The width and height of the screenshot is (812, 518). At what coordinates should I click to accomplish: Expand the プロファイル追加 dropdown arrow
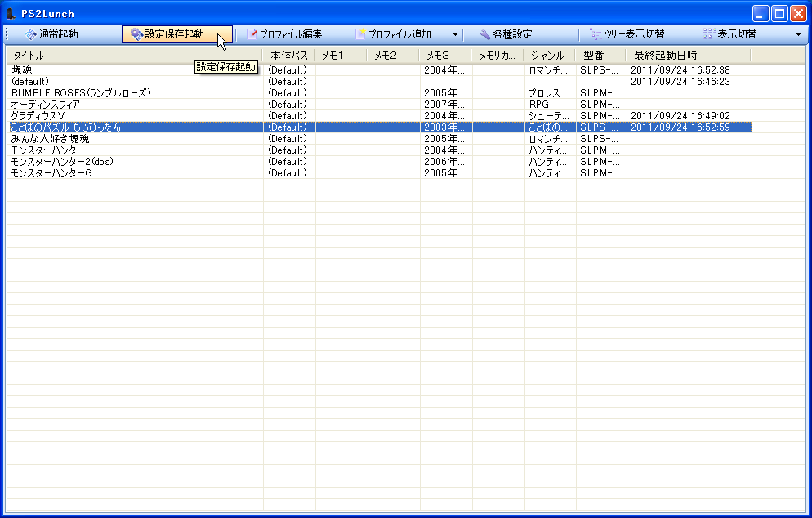[455, 34]
